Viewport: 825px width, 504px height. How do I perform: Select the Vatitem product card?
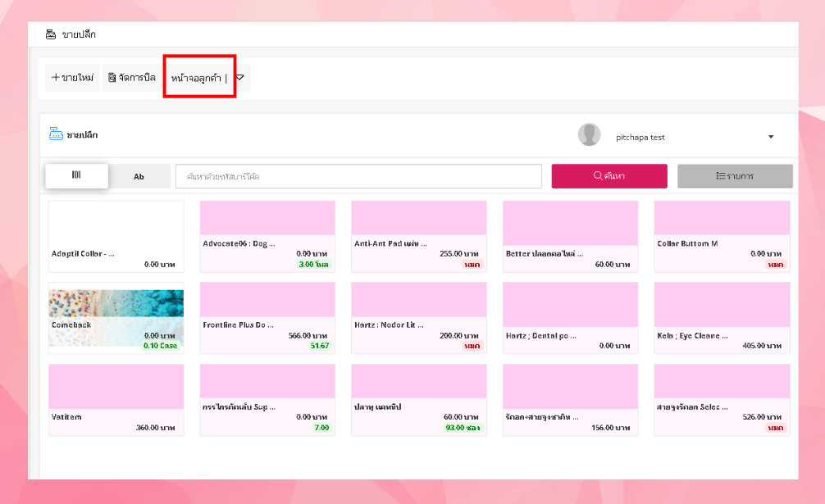pyautogui.click(x=116, y=400)
